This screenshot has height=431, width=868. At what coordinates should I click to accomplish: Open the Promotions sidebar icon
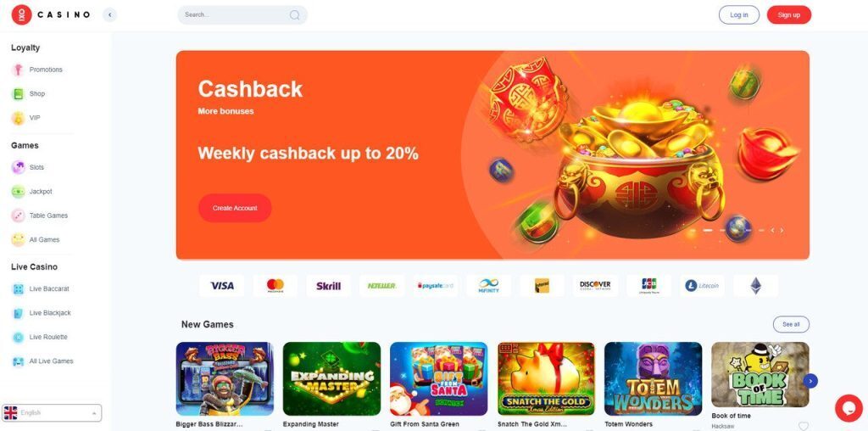19,70
